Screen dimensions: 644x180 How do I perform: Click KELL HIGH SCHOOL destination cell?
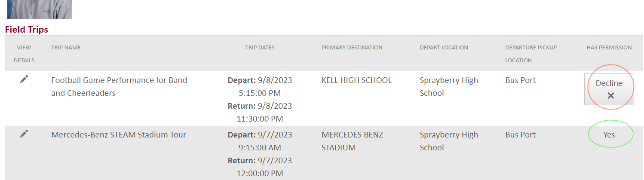pos(356,80)
